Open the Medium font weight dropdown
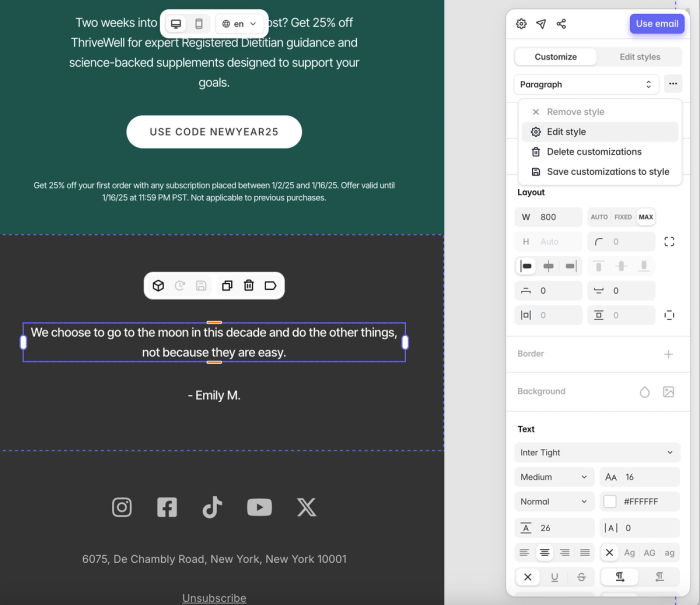This screenshot has height=605, width=700. pyautogui.click(x=554, y=477)
